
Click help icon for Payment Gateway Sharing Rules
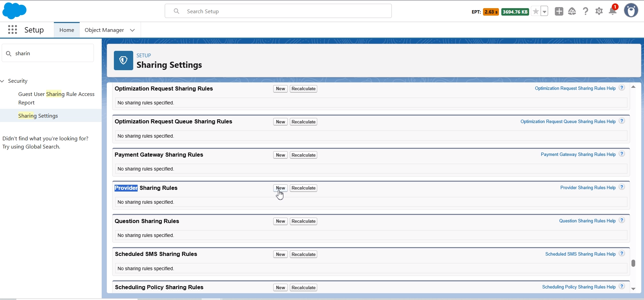(x=622, y=154)
